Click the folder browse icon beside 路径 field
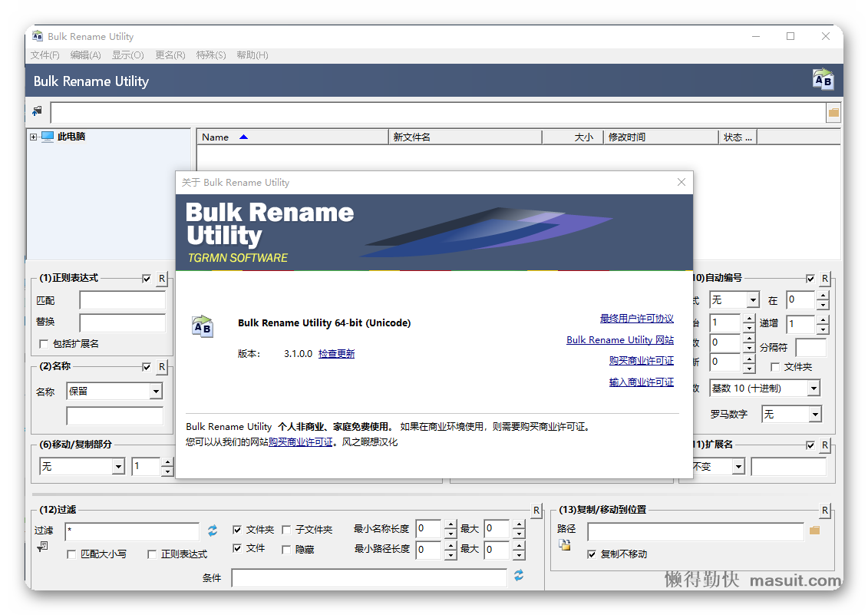Image resolution: width=868 pixels, height=615 pixels. pos(814,531)
